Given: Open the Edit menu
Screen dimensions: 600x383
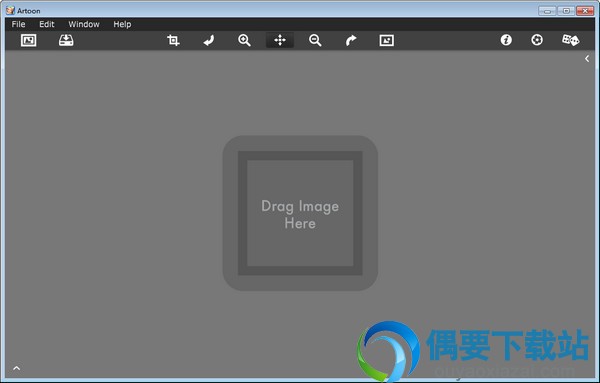Looking at the screenshot, I should point(47,24).
